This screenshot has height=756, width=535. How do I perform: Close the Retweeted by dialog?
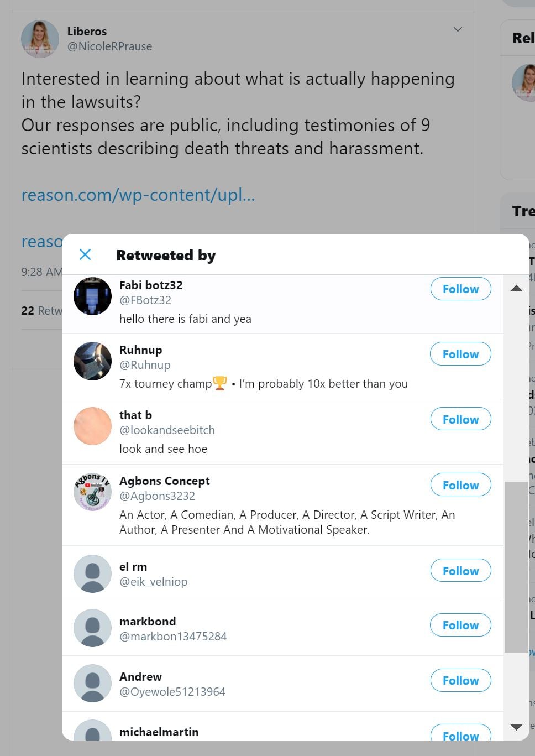pos(85,254)
